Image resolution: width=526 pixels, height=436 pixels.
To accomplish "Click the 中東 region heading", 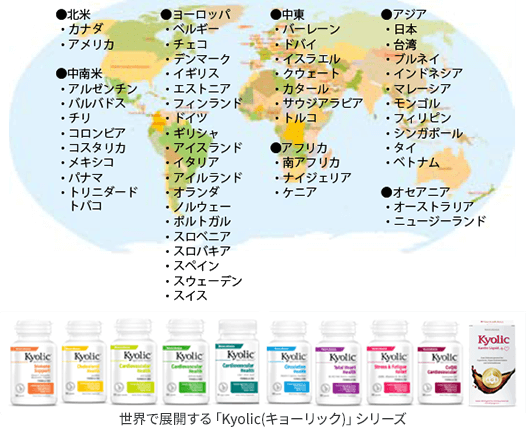I will coord(287,15).
